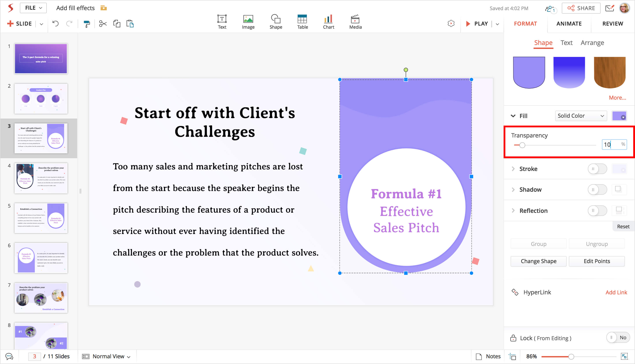This screenshot has width=635, height=364.
Task: Click the cut scissors icon
Action: tap(103, 24)
